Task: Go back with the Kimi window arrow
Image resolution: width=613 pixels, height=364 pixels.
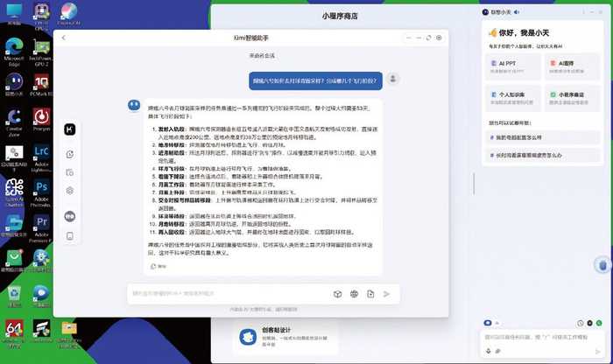Action: (64, 38)
